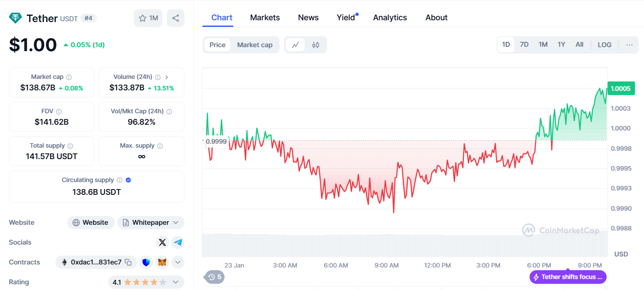Click the Ethereum contract icon
This screenshot has height=290, width=644.
(65, 262)
